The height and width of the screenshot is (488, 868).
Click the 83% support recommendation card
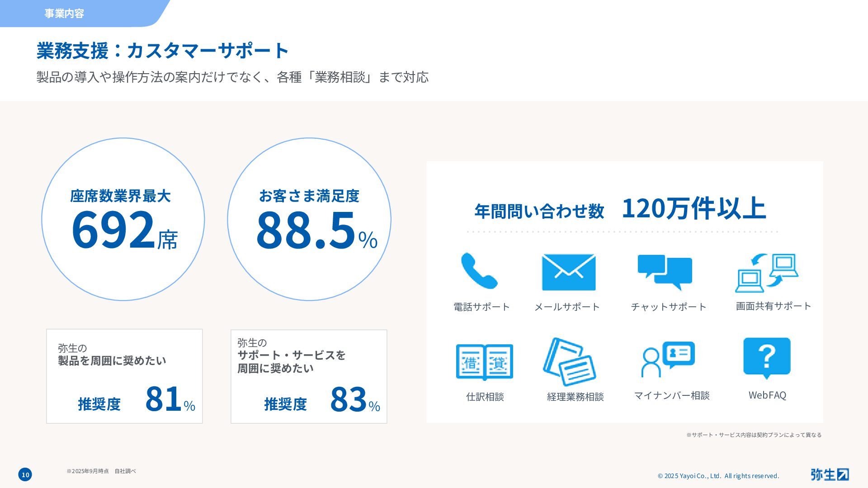coord(309,376)
